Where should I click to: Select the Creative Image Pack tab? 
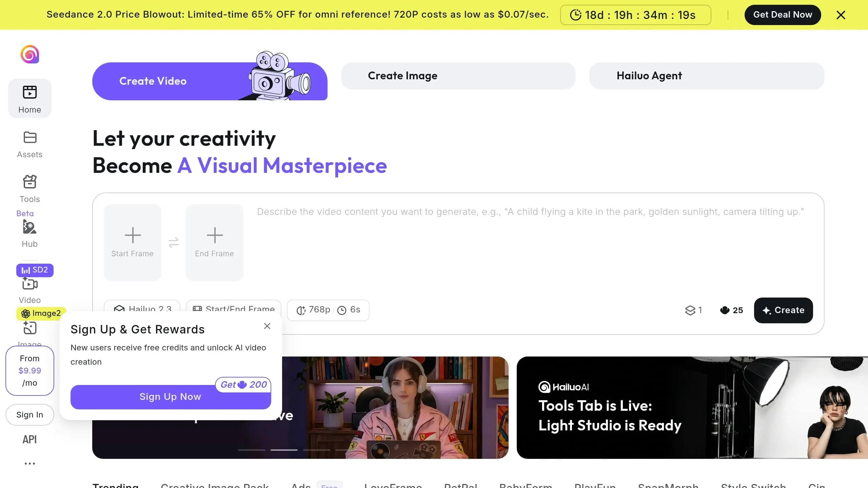click(215, 485)
